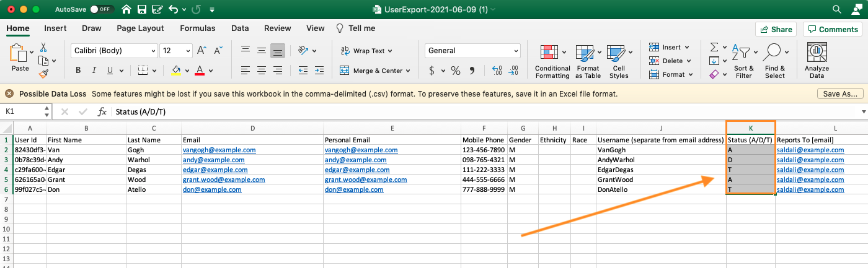
Task: Save the workbook with the floppy disk icon
Action: (142, 10)
